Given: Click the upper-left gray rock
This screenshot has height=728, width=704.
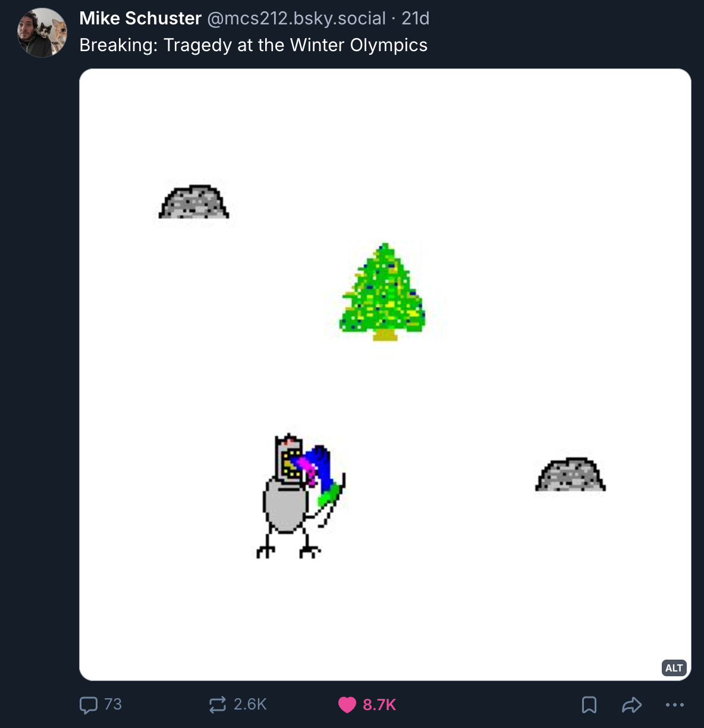Looking at the screenshot, I should [x=194, y=203].
